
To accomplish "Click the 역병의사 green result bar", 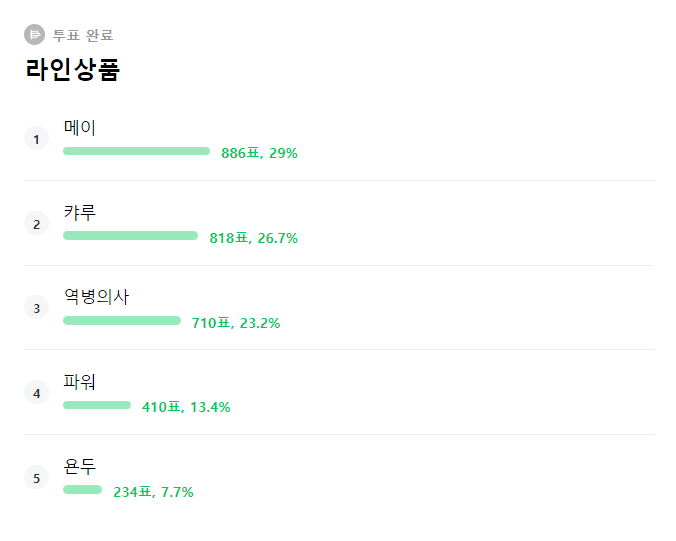I will 122,321.
